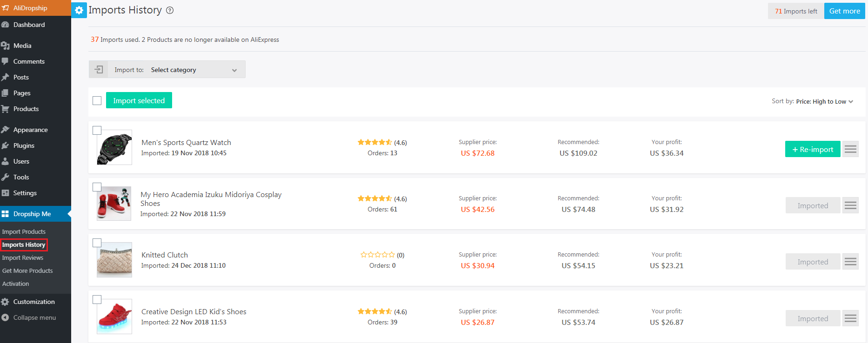Viewport: 868px width, 343px height.
Task: Click Re-import for Men's Sports Quartz Watch
Action: tap(813, 149)
